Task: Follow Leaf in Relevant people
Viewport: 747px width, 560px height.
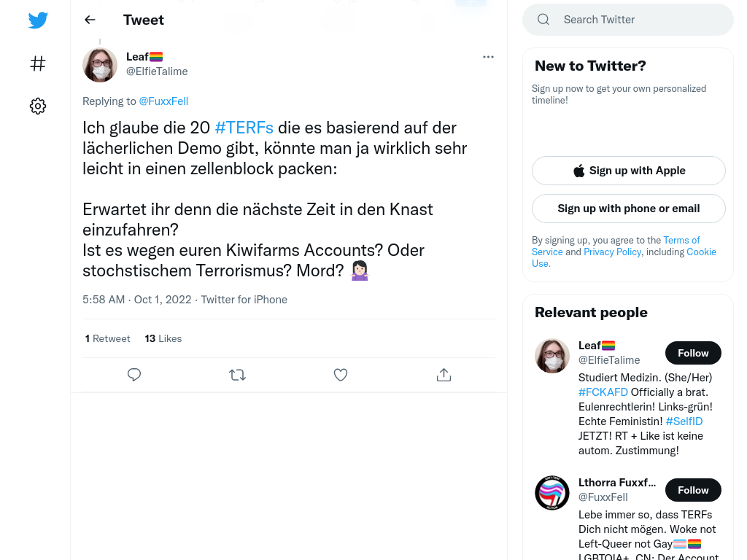Action: tap(693, 353)
